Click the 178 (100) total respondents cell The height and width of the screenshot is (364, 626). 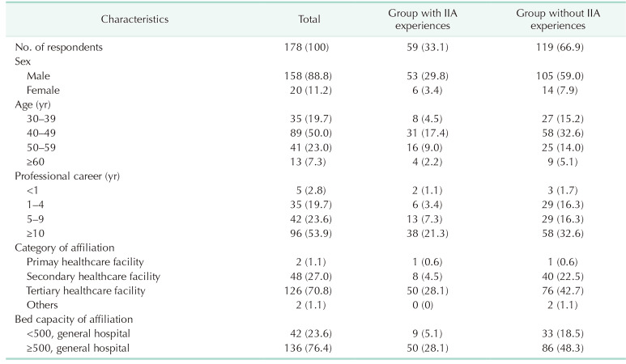(306, 48)
